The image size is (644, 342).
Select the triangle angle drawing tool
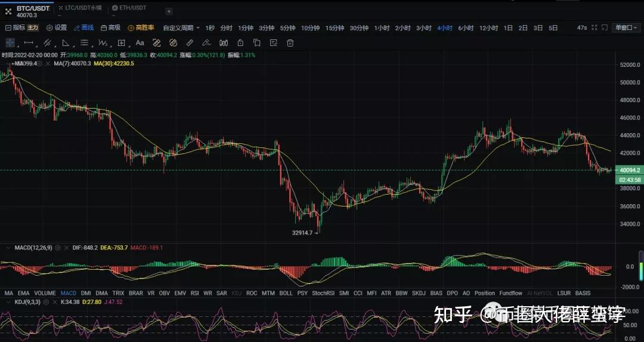click(x=66, y=43)
